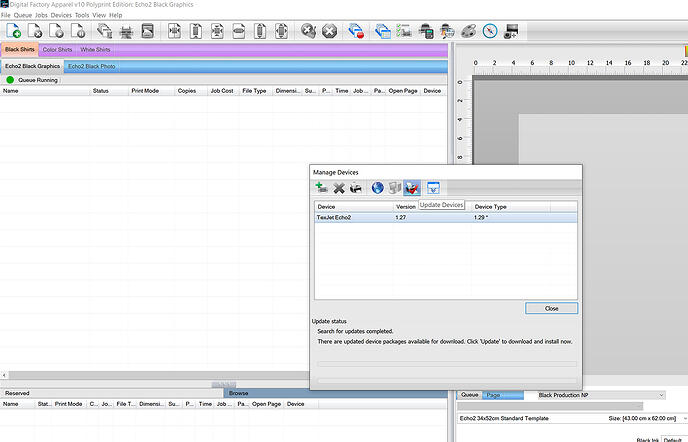Click the Add Device icon in Manage Devices
The image size is (688, 442).
[x=321, y=188]
